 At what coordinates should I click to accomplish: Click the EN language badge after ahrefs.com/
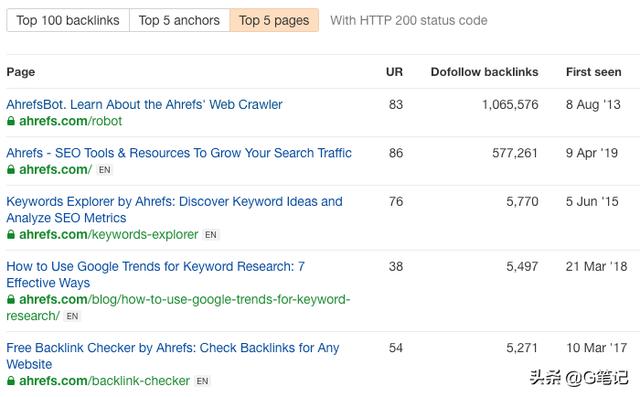point(104,170)
